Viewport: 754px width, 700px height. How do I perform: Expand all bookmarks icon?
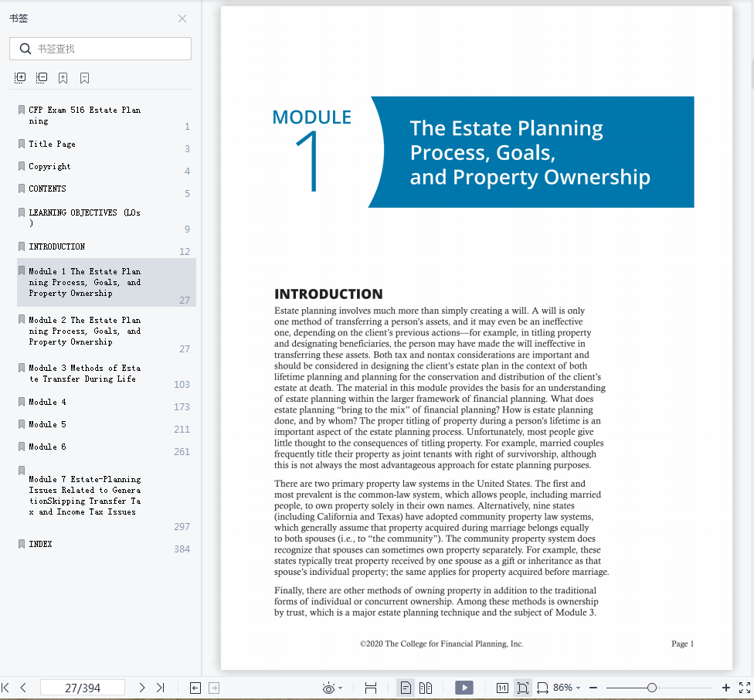20,78
